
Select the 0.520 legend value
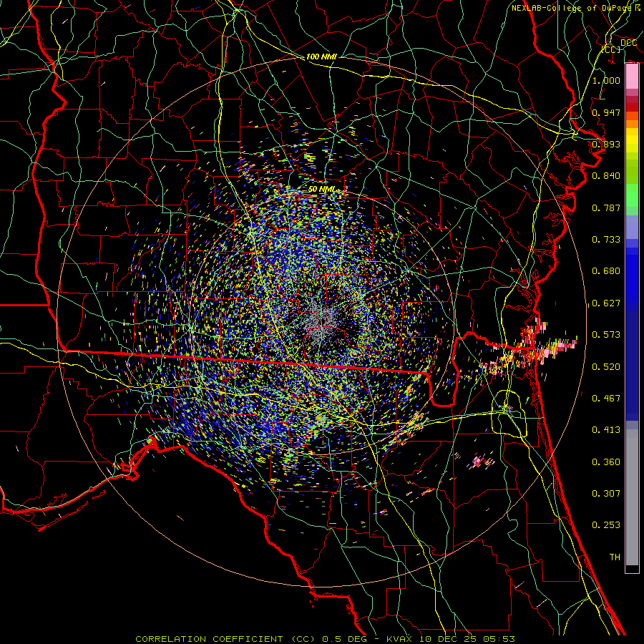[x=606, y=367]
